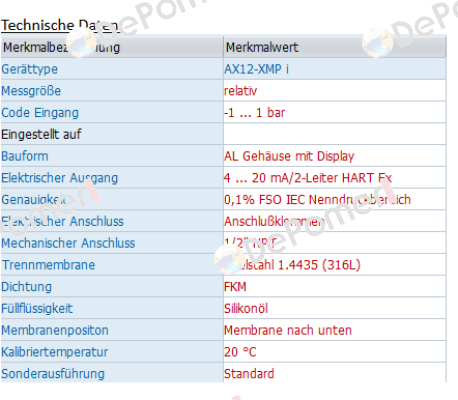This screenshot has width=458, height=400.
Task: Click the Merkmalwert column header
Action: pyautogui.click(x=262, y=47)
